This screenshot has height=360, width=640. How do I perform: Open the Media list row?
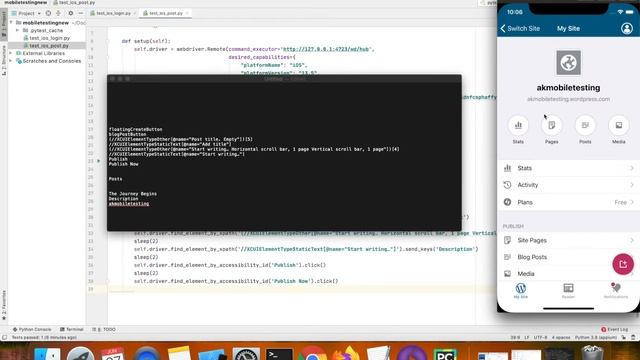tap(568, 273)
